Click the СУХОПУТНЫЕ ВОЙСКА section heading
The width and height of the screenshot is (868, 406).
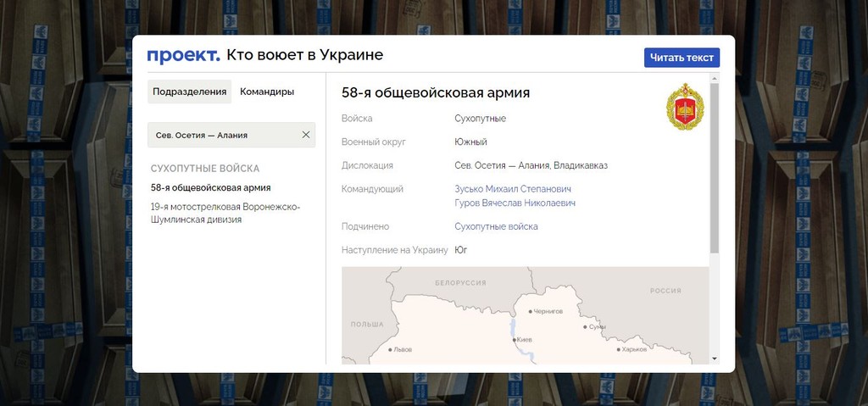(205, 169)
